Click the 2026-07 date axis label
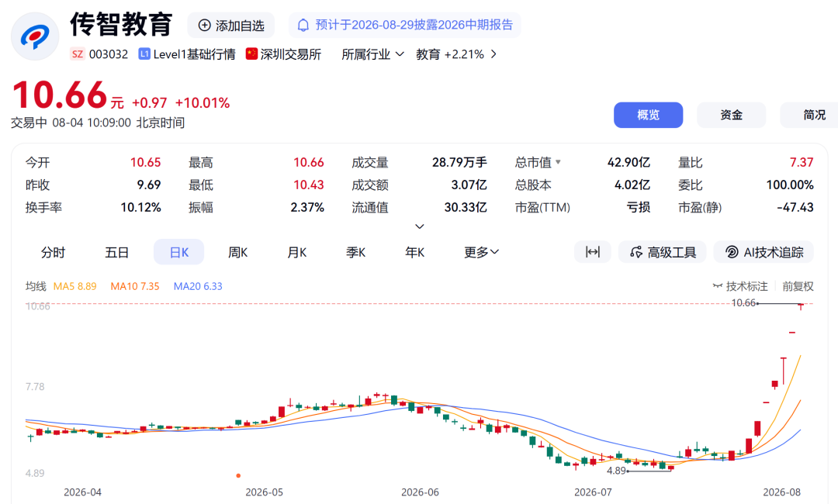This screenshot has width=838, height=504. [x=593, y=492]
